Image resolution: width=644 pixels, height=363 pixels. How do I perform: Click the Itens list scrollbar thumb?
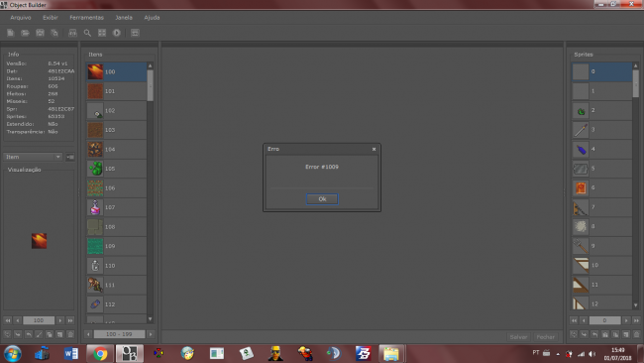click(151, 85)
